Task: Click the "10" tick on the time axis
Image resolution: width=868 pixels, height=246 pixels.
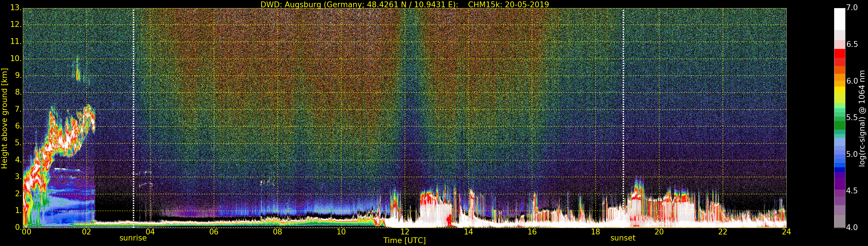Action: [341, 232]
